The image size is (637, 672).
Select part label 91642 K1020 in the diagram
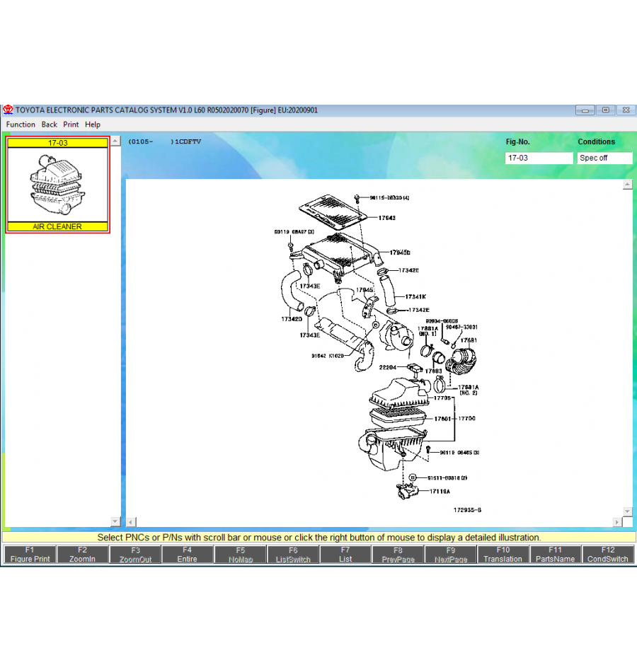tap(328, 356)
